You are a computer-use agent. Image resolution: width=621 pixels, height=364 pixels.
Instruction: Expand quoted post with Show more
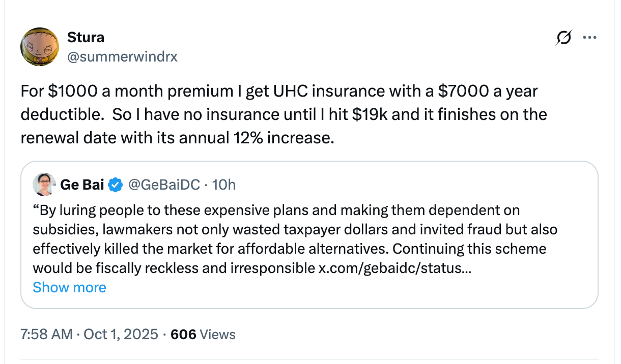click(69, 287)
